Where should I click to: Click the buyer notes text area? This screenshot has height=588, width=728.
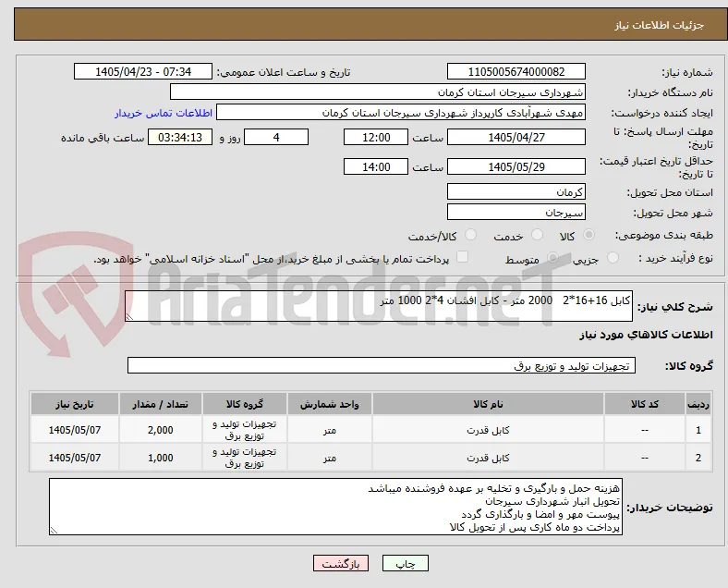335,507
